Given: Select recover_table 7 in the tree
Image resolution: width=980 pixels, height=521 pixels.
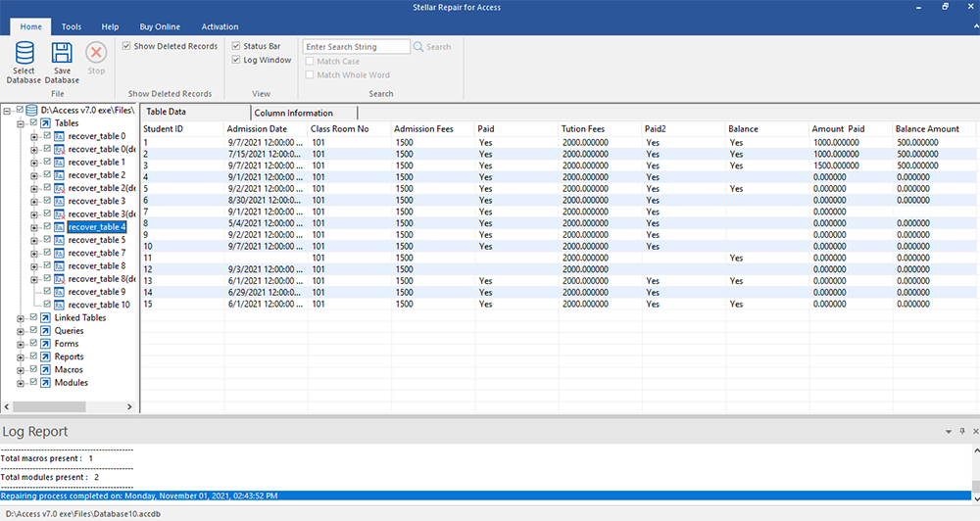Looking at the screenshot, I should coord(96,253).
